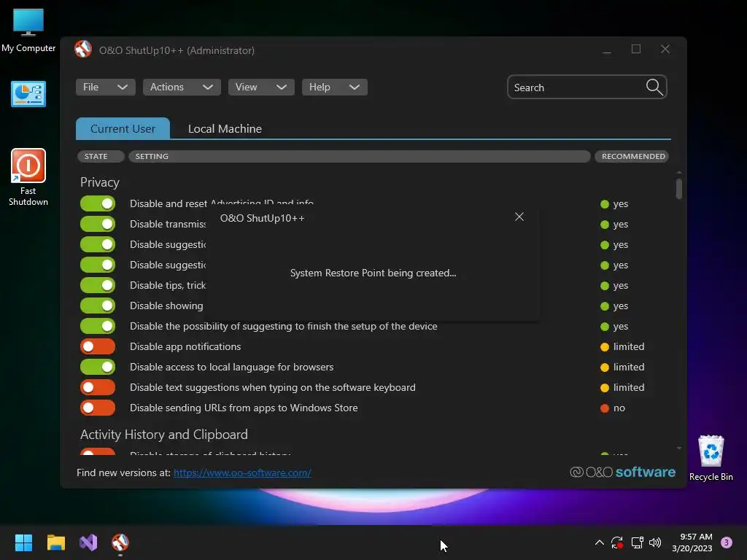The image size is (747, 560).
Task: Open network status tray icon
Action: pos(637,542)
